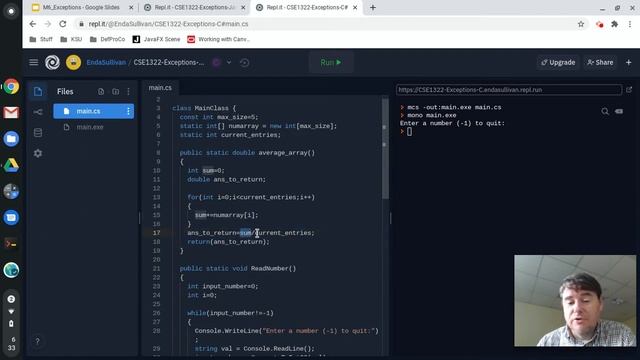Launch Google Drive from the shelf
The width and height of the screenshot is (640, 360).
point(11,165)
